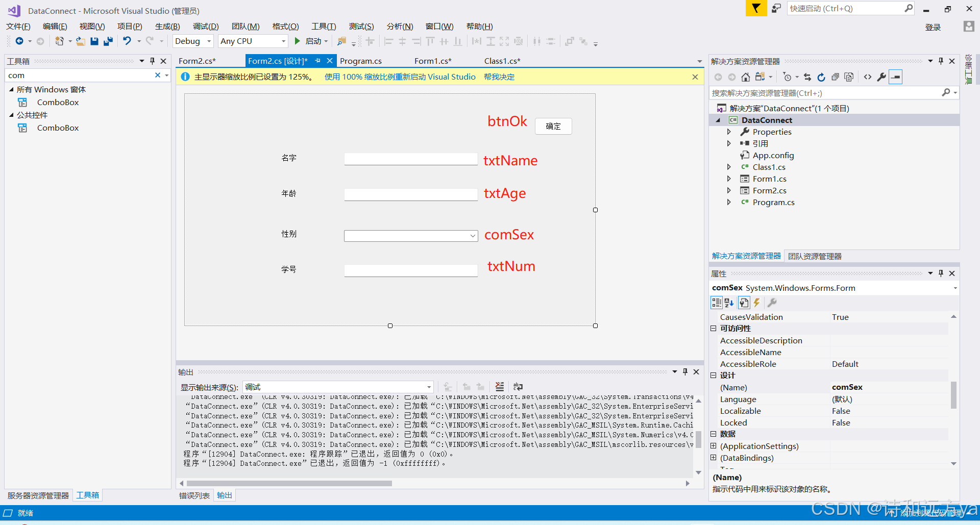Click the notification flag icon in title bar
This screenshot has height=525, width=980.
(x=756, y=8)
